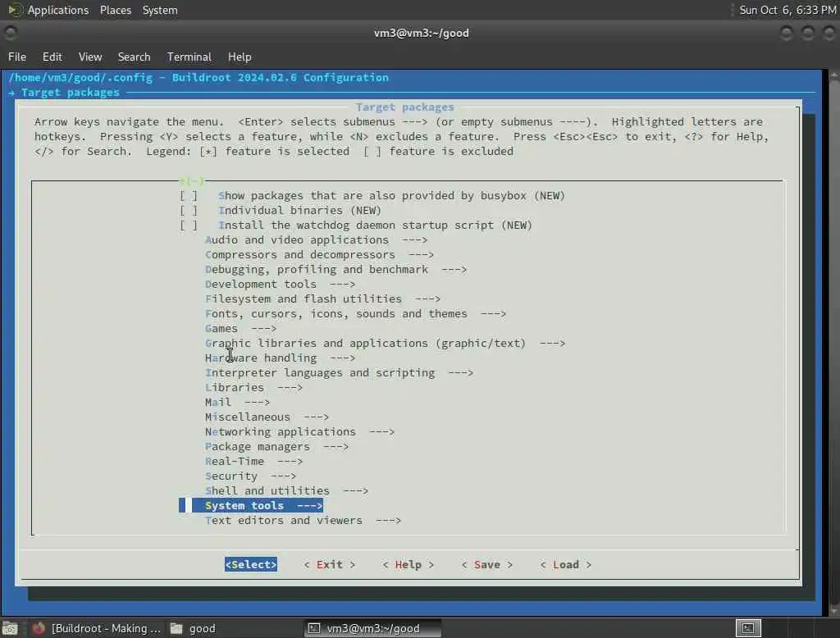Select Shell and utilities entry

point(286,490)
